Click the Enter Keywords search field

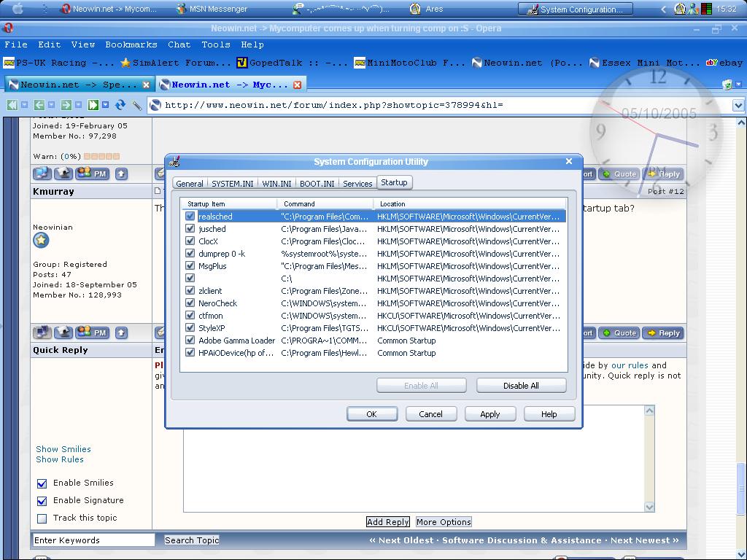point(93,540)
